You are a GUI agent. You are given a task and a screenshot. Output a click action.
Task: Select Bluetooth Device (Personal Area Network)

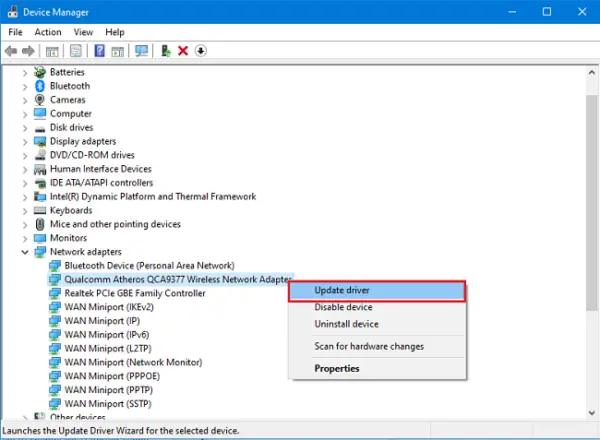[149, 266]
